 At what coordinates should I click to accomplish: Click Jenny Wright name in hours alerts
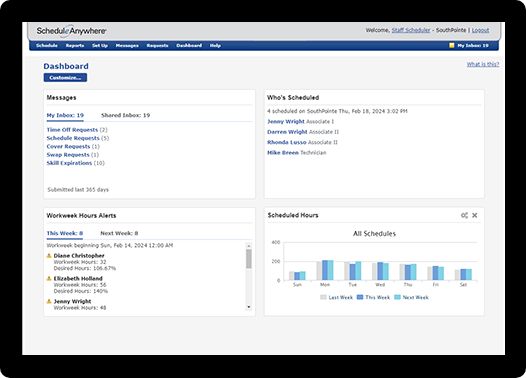click(x=72, y=301)
